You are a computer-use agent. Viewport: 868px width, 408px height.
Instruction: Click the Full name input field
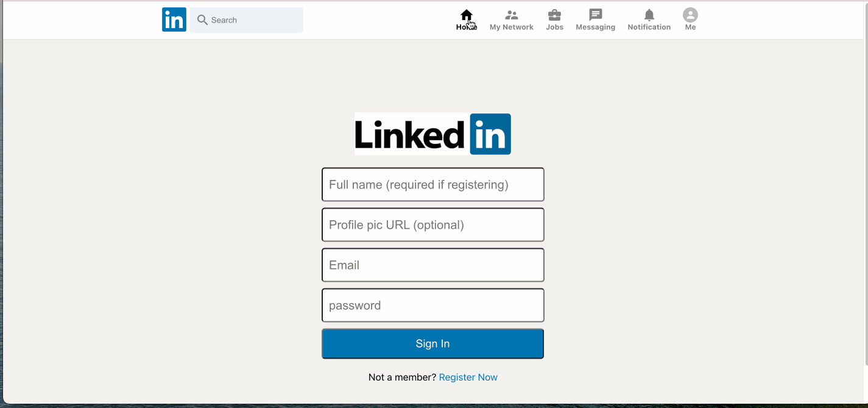click(433, 184)
